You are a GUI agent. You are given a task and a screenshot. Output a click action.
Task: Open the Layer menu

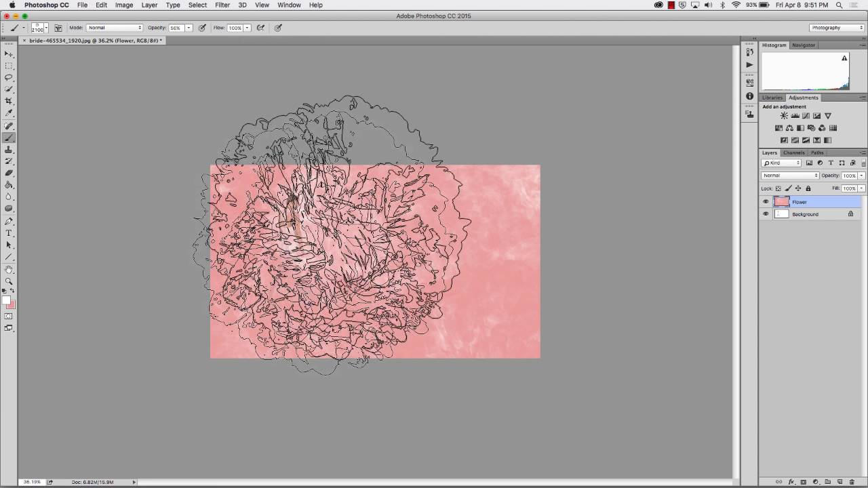[x=149, y=5]
